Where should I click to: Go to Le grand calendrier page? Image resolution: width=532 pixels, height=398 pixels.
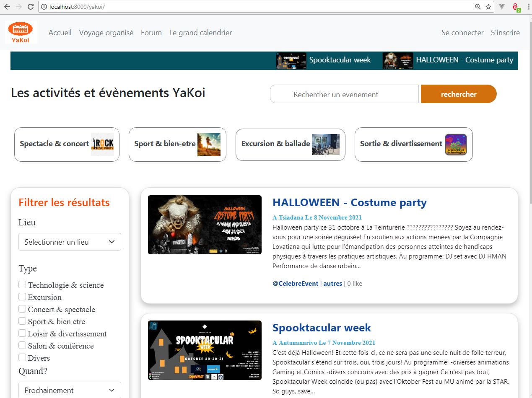(x=200, y=33)
